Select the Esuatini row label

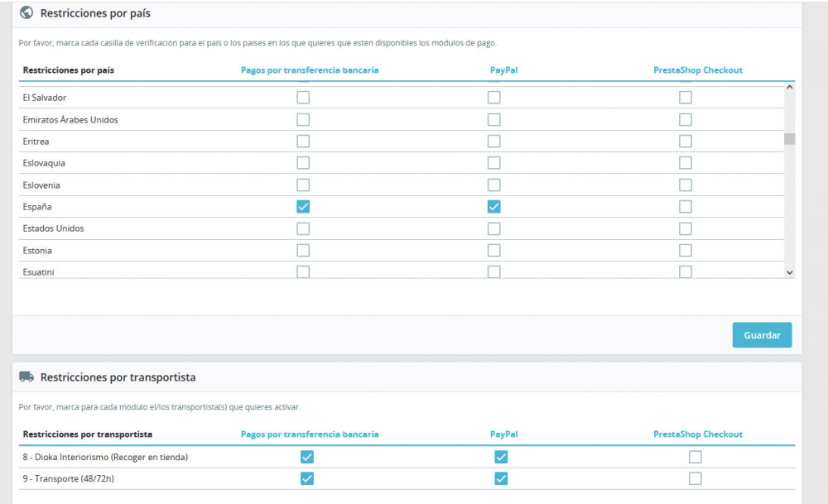coord(39,272)
